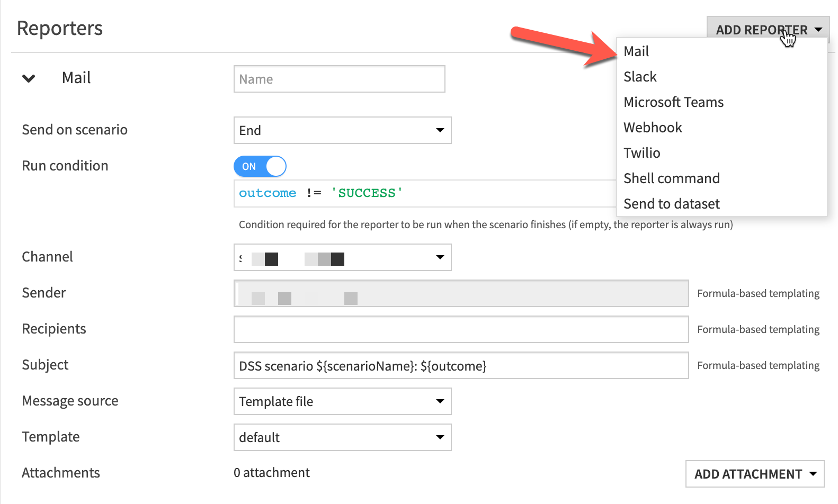
Task: Collapse the Mail reporter chevron
Action: tap(29, 78)
